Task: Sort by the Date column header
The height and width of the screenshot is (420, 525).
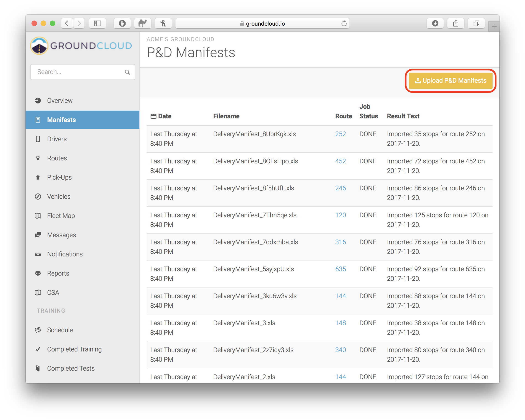Action: point(161,116)
